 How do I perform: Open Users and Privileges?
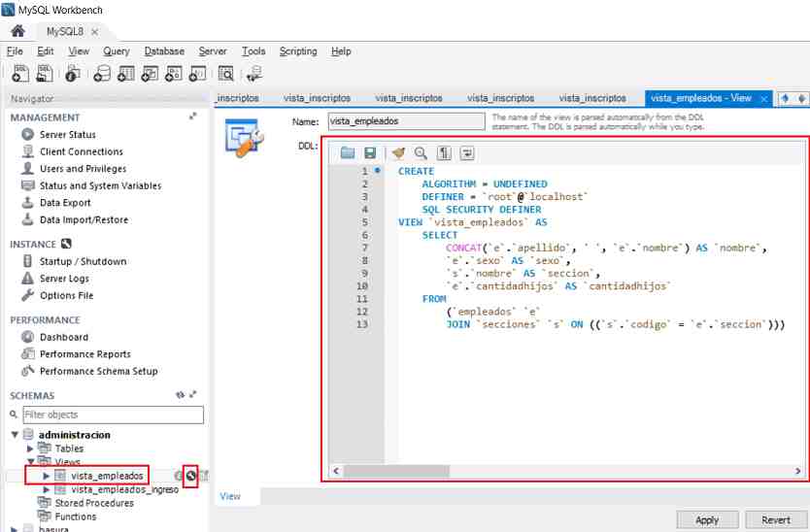83,168
